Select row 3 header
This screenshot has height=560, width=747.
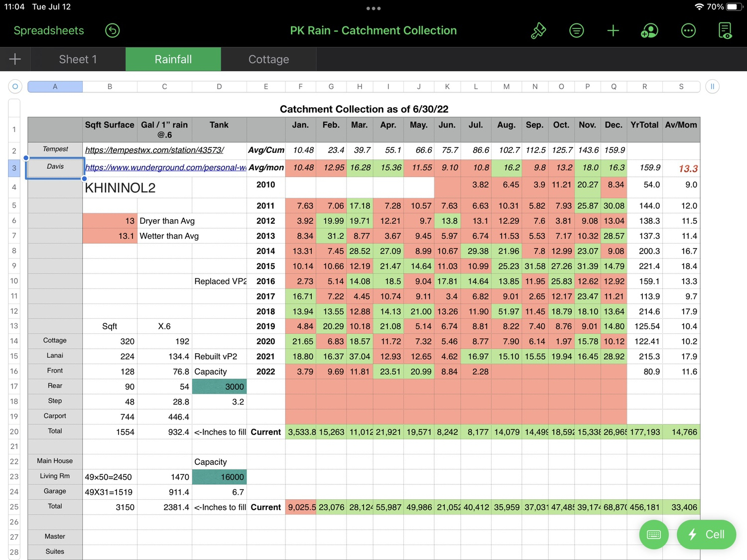click(x=14, y=168)
